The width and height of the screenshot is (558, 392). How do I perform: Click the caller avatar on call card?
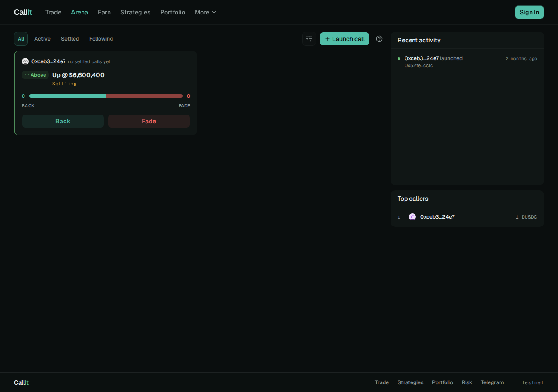25,61
